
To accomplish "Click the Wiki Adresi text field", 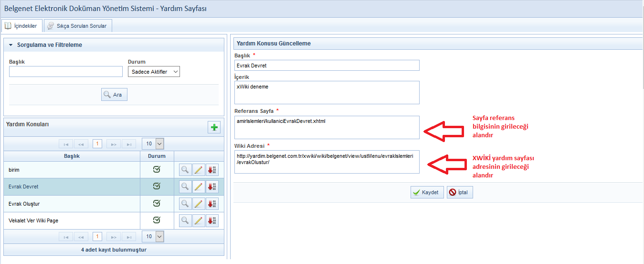I will (x=327, y=162).
